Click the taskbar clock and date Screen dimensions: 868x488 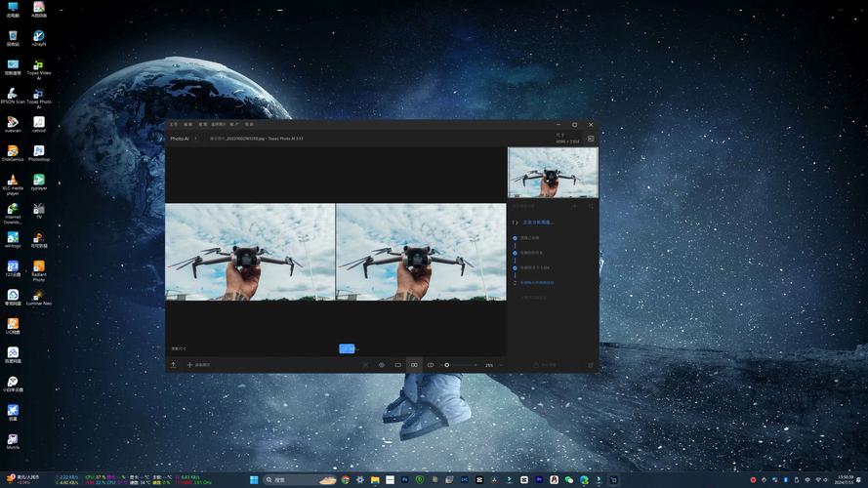[846, 479]
